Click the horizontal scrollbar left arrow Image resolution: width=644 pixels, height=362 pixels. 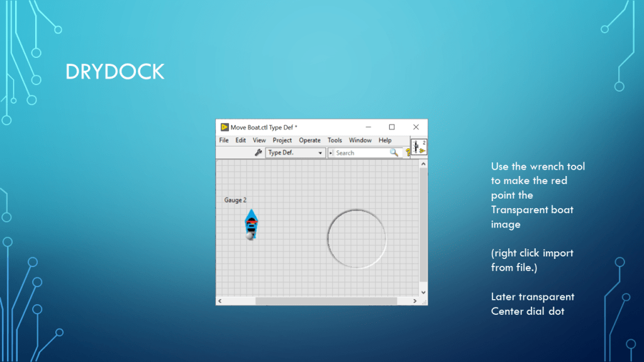coord(219,301)
